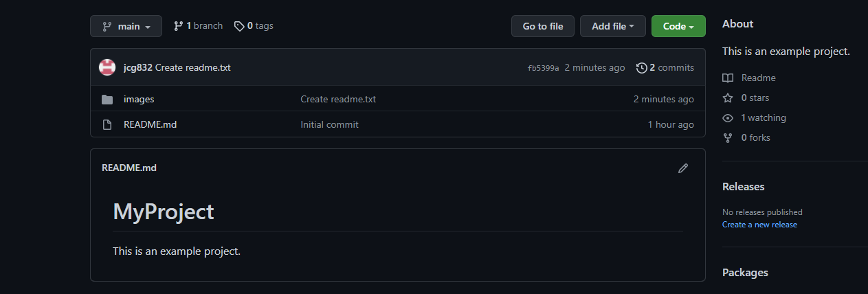
Task: Open commit hash fb5399a
Action: 543,68
